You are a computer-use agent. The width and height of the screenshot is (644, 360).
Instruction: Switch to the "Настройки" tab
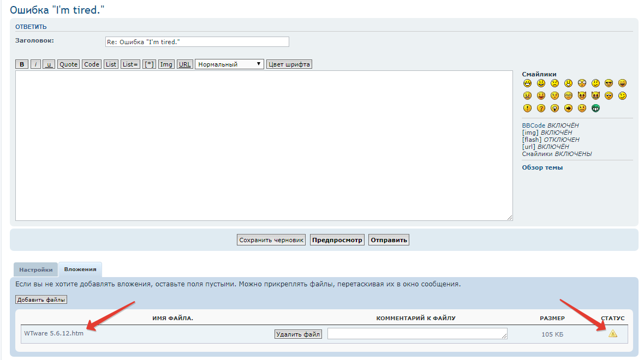click(x=36, y=270)
